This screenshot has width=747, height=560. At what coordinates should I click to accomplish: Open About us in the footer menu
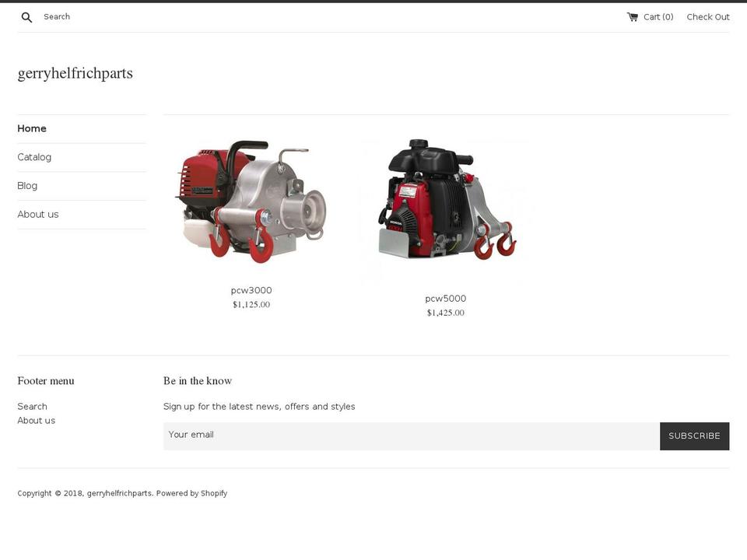pos(37,421)
